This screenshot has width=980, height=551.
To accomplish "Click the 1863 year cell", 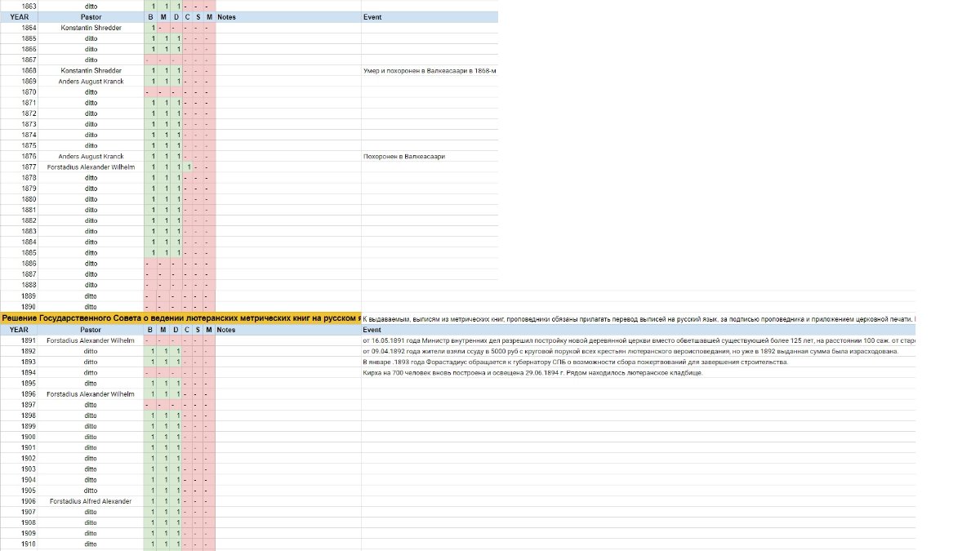I will coord(29,6).
